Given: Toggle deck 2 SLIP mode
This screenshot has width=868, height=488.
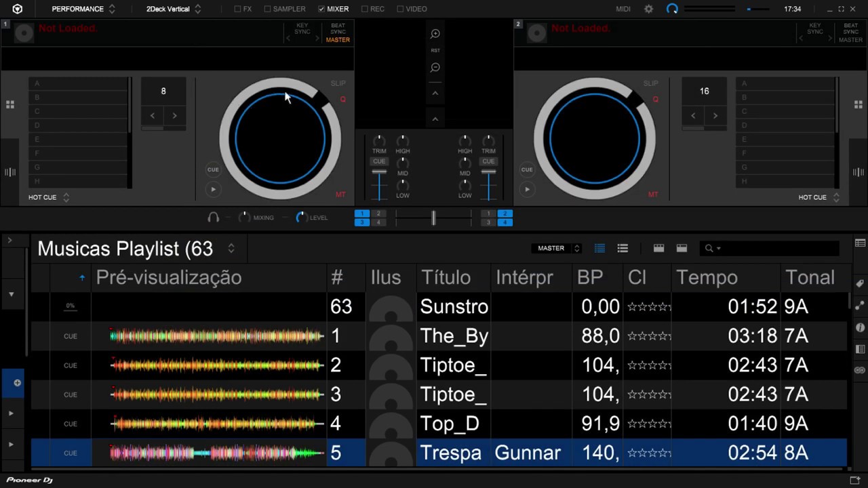Looking at the screenshot, I should pyautogui.click(x=650, y=83).
